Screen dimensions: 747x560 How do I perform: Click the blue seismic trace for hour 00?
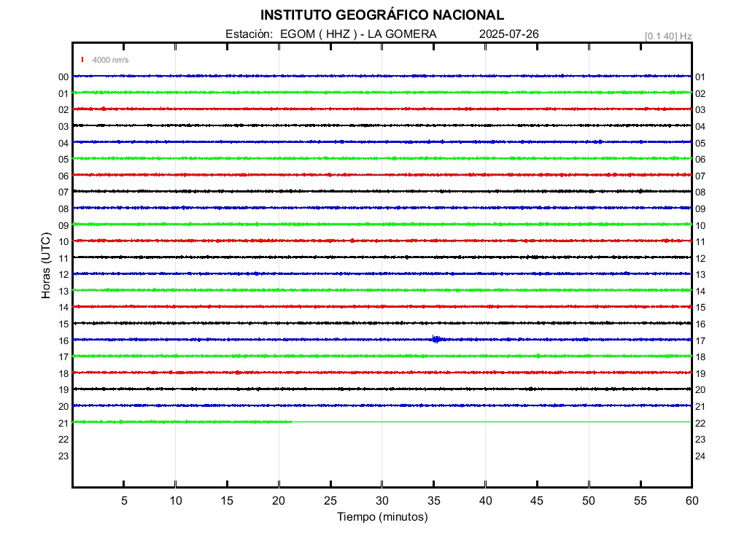point(382,76)
